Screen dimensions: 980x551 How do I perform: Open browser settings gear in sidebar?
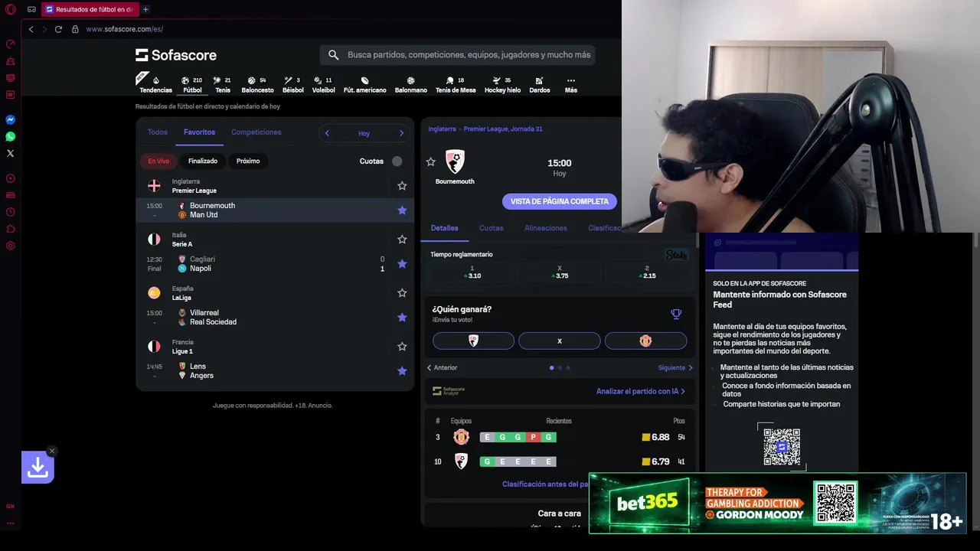pos(11,246)
